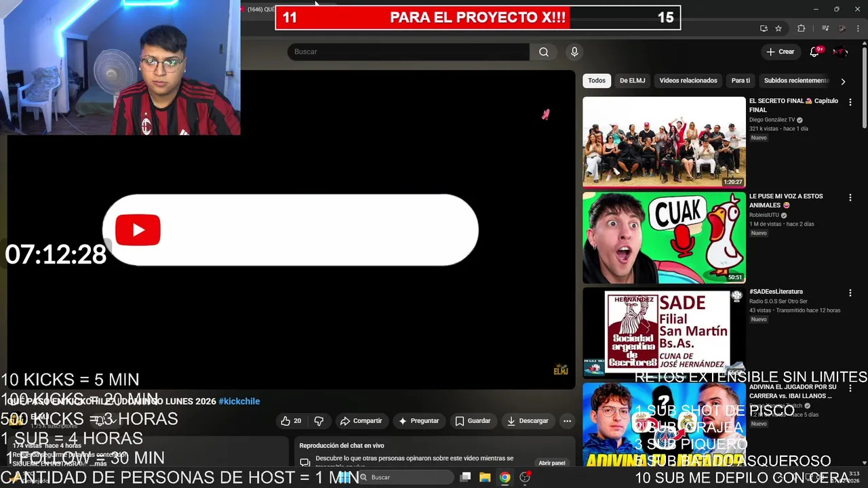This screenshot has width=868, height=488.
Task: Open Radio S.O.S Ser Otro Ser channel name
Action: click(x=778, y=302)
